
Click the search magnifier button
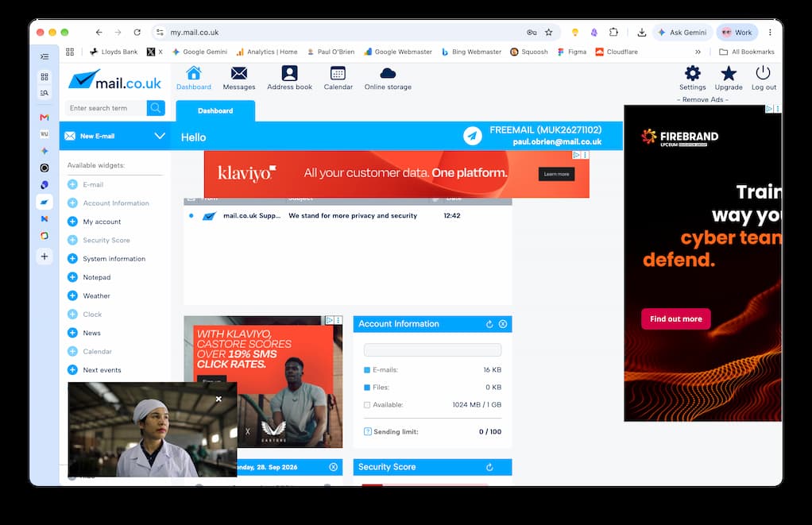[x=156, y=108]
